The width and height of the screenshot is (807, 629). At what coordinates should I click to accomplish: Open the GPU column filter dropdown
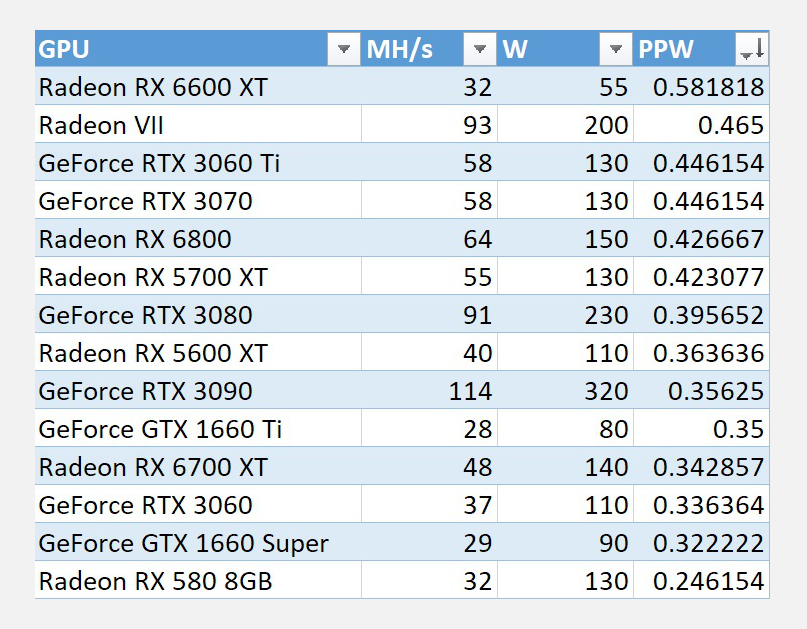(343, 49)
